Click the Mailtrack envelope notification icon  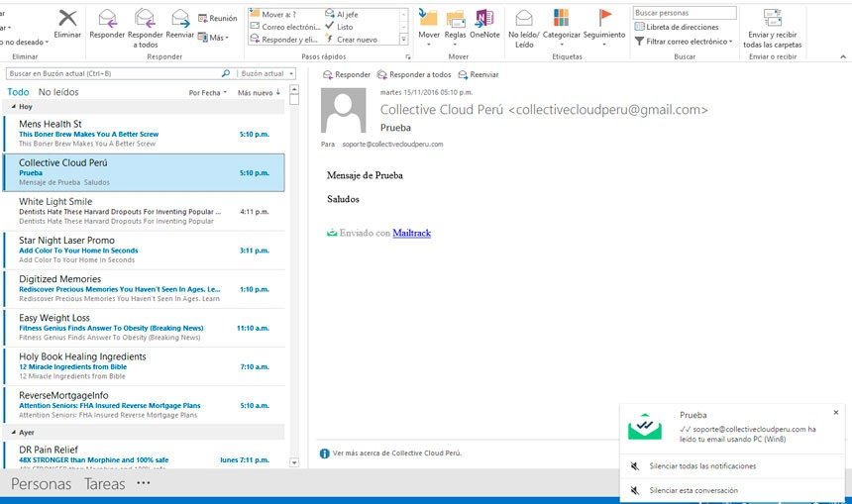644,427
